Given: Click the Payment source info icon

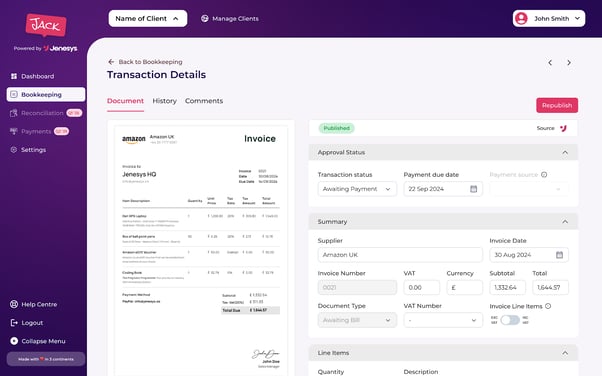Looking at the screenshot, I should (x=544, y=175).
